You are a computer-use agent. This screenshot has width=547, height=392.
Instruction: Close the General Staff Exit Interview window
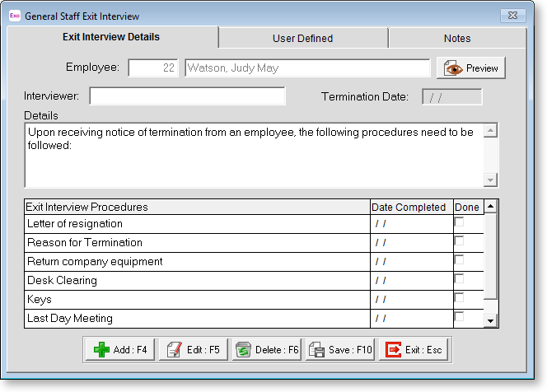514,16
